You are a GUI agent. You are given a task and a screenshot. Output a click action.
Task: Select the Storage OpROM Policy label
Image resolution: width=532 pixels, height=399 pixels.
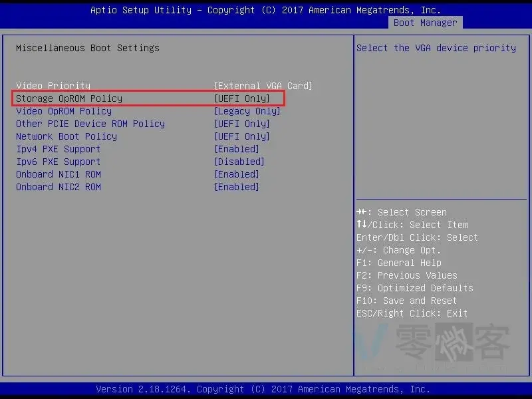pos(69,98)
